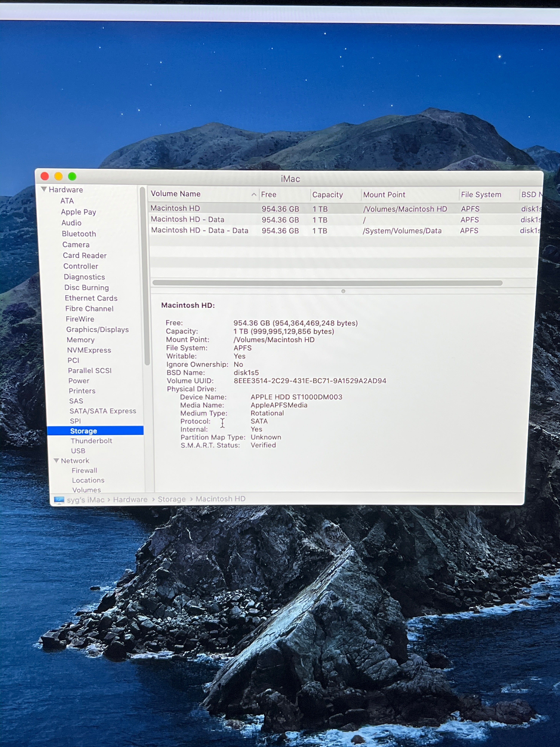Open Graphics/Displays details
Screen dimensions: 560x747
[x=98, y=329]
